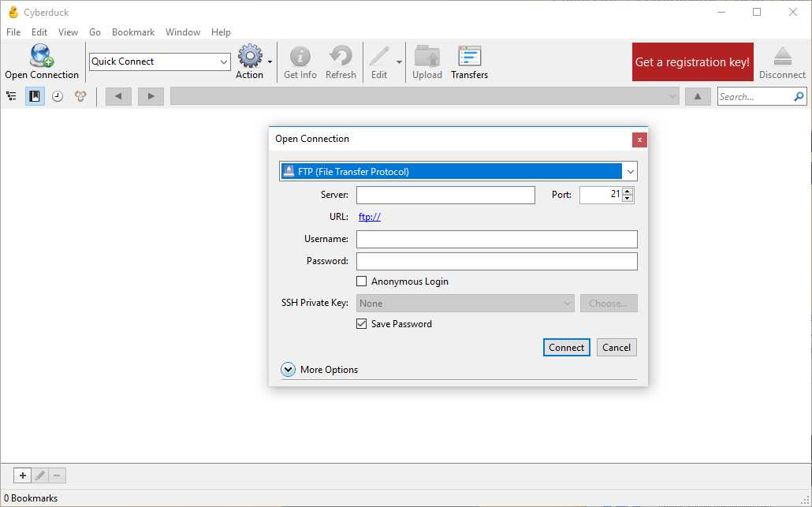Click the back navigation arrow
This screenshot has height=507, width=812.
coord(118,96)
